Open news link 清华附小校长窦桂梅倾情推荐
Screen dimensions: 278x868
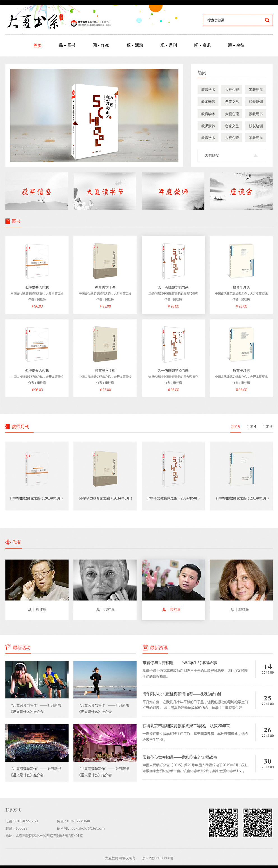coord(182,694)
